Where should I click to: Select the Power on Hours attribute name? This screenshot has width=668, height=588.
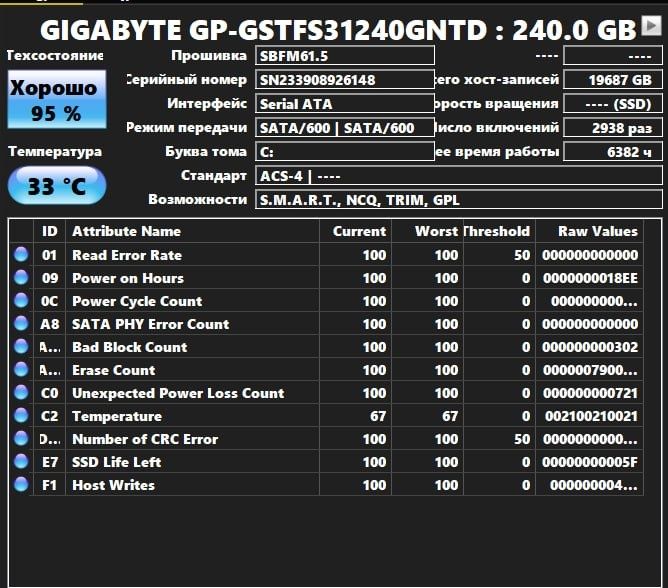(128, 278)
